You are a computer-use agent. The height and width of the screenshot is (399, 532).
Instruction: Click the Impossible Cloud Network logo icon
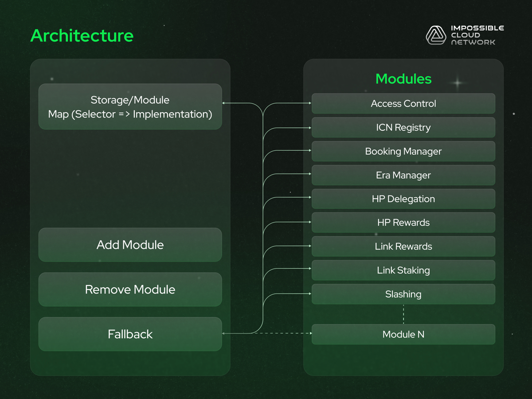(436, 35)
